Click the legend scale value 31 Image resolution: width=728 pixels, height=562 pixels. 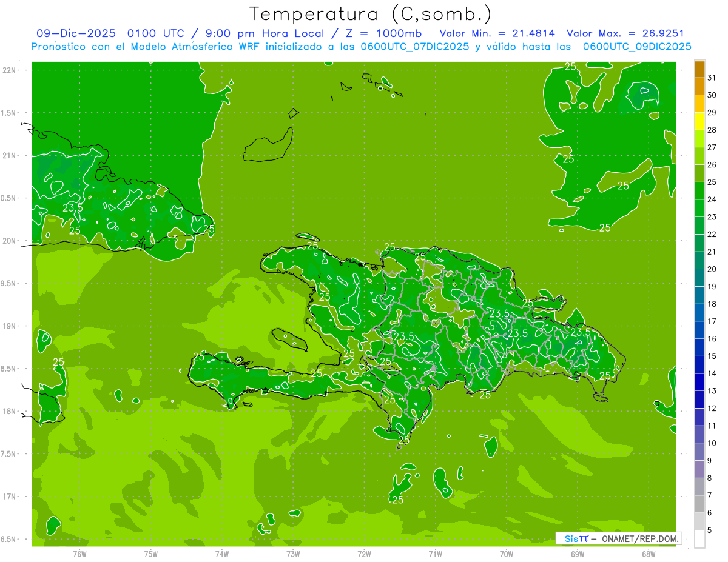pyautogui.click(x=712, y=78)
